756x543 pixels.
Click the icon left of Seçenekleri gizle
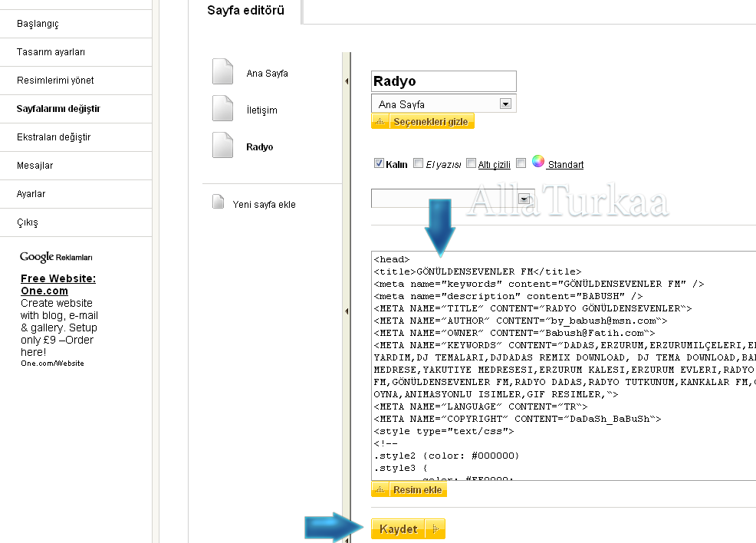380,121
